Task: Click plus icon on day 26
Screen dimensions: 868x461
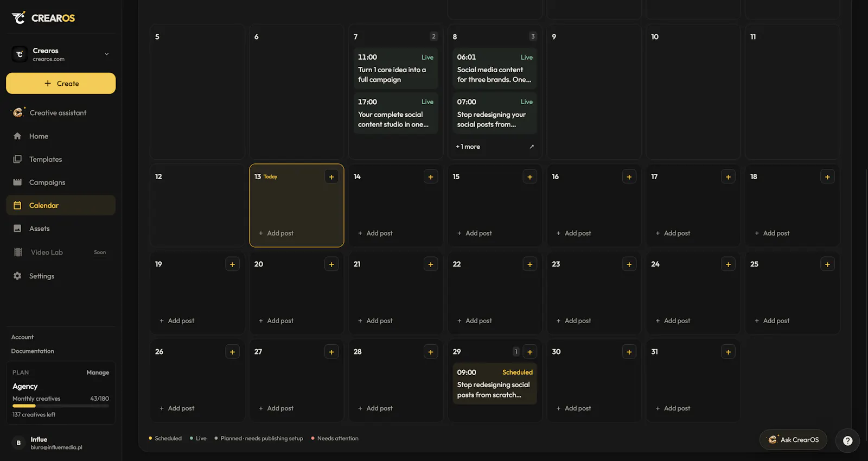Action: click(x=232, y=352)
